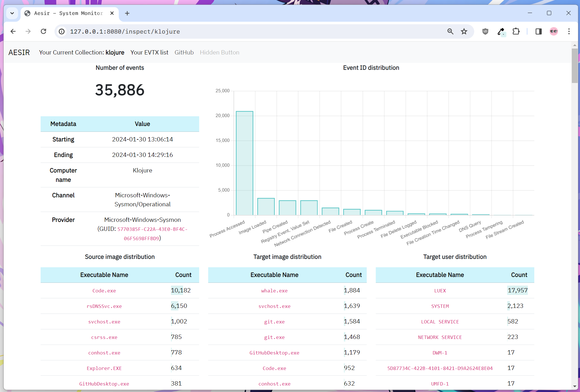Click the page vertical scrollbar thumb

(575, 65)
